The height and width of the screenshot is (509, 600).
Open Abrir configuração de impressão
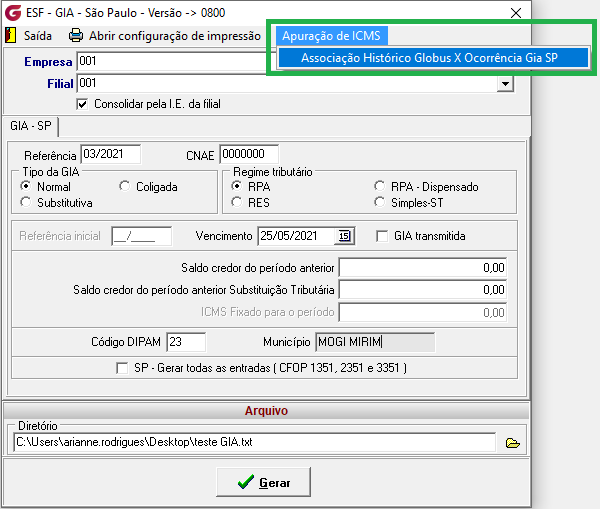click(x=175, y=36)
